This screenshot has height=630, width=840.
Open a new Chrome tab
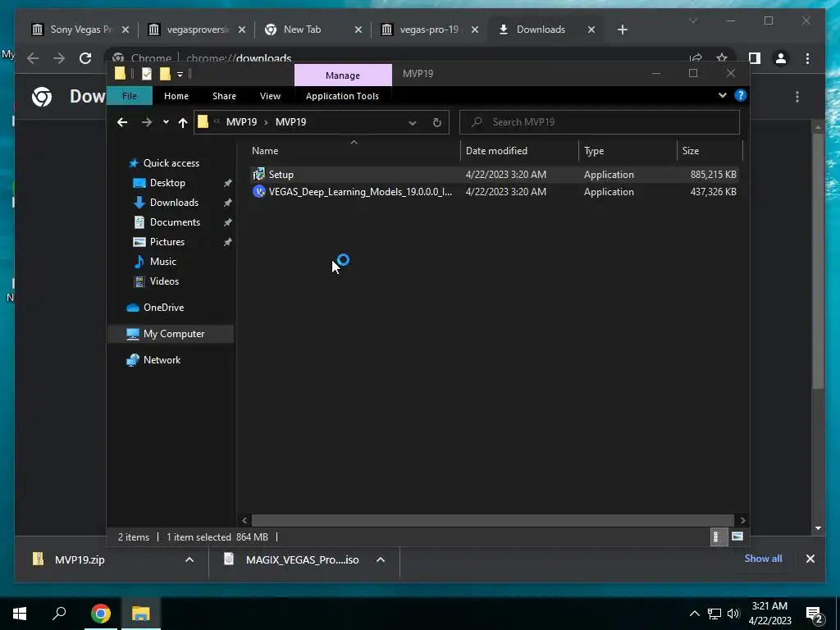(x=622, y=30)
